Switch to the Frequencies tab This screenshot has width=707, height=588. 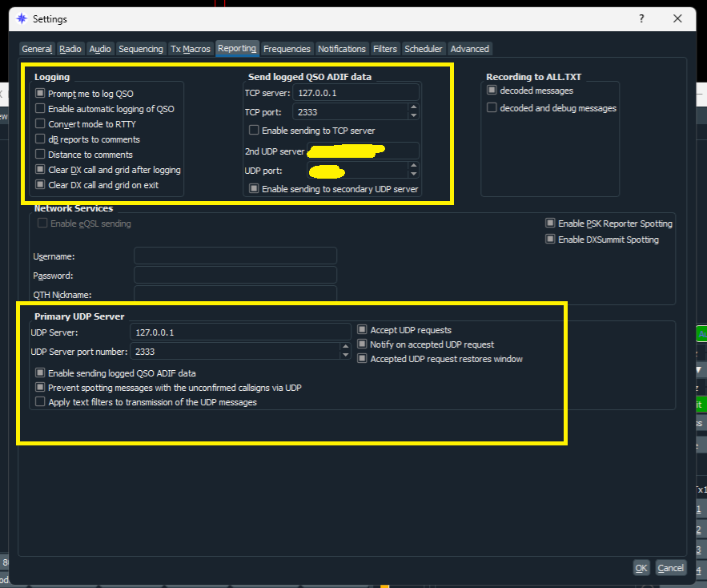(287, 49)
